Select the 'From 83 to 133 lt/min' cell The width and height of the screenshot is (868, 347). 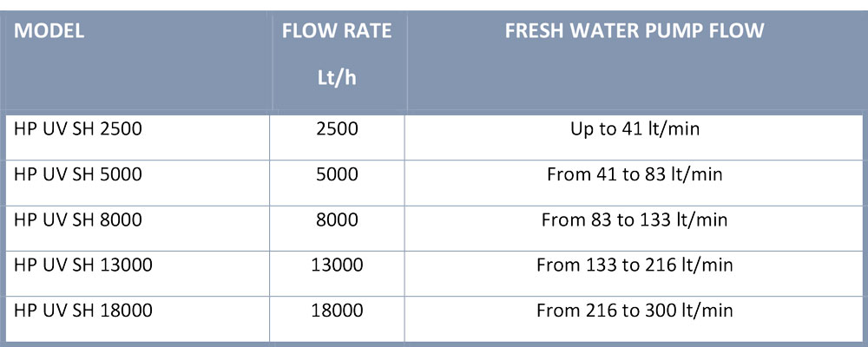(635, 219)
